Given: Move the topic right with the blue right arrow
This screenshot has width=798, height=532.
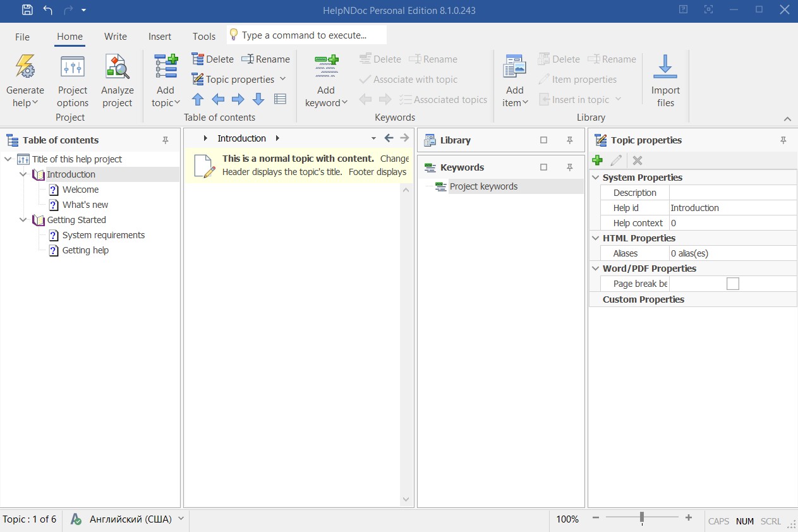Looking at the screenshot, I should pos(238,99).
